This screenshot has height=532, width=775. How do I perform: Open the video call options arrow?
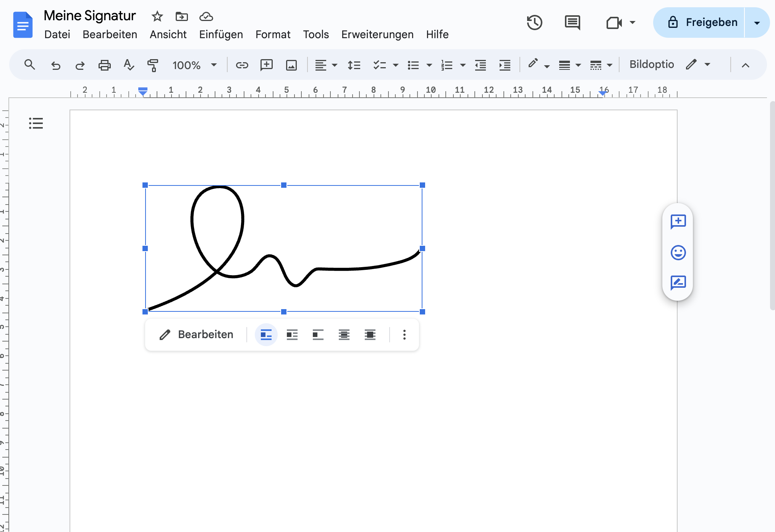tap(633, 23)
